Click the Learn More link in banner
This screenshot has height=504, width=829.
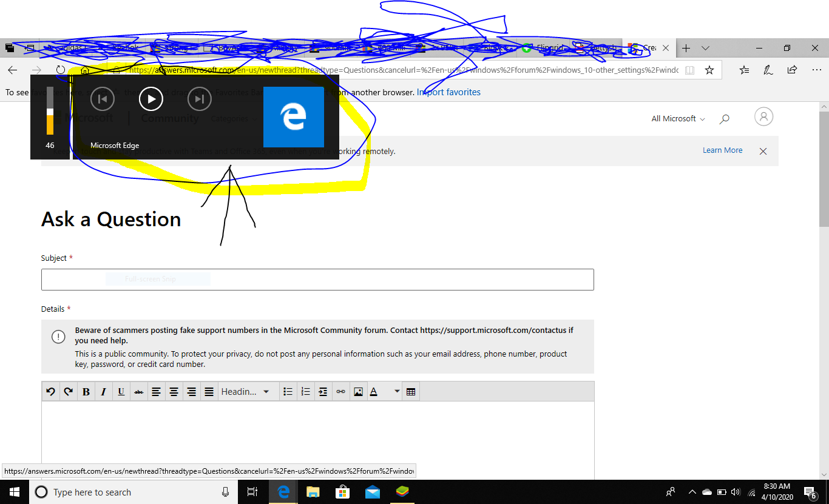[722, 150]
